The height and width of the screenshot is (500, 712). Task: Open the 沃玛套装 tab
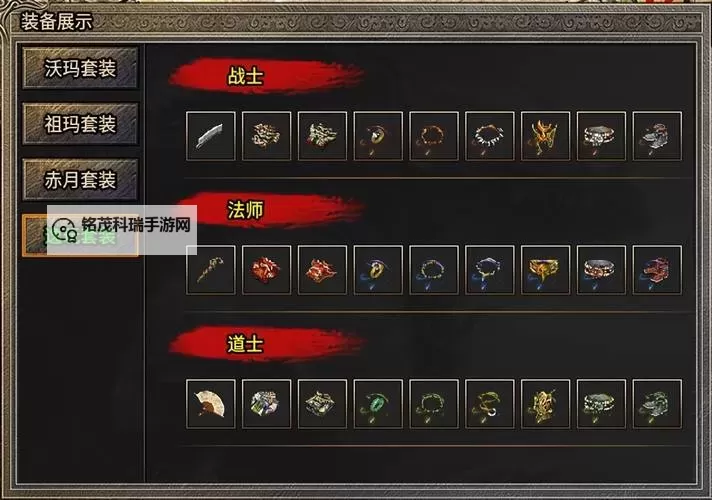(x=80, y=68)
